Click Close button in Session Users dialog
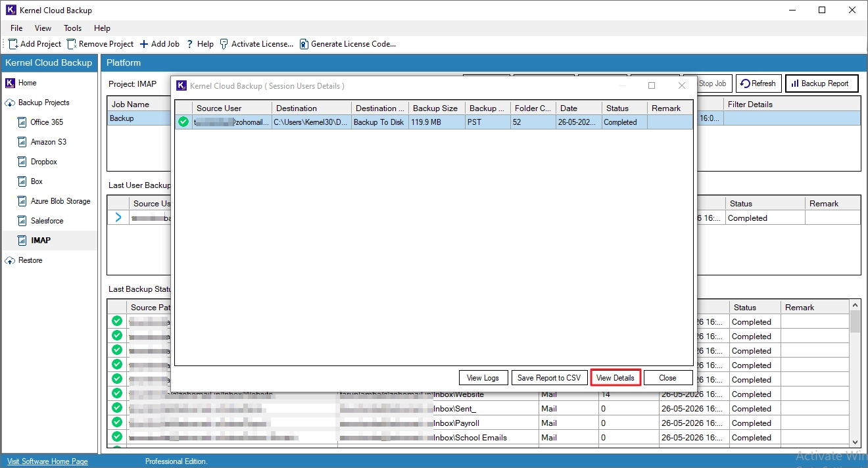The image size is (868, 468). coord(668,378)
